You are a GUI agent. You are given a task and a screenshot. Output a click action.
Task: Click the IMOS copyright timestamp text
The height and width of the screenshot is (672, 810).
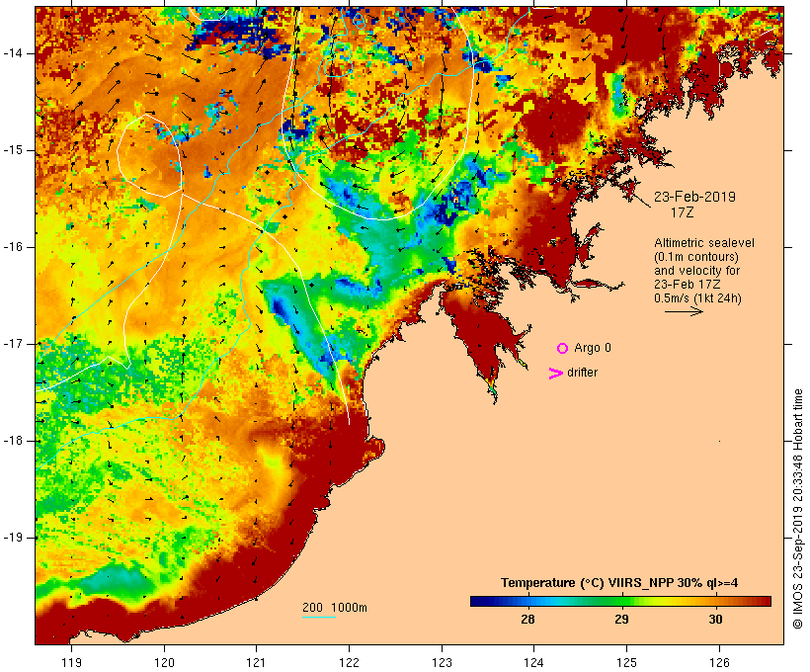pyautogui.click(x=797, y=509)
